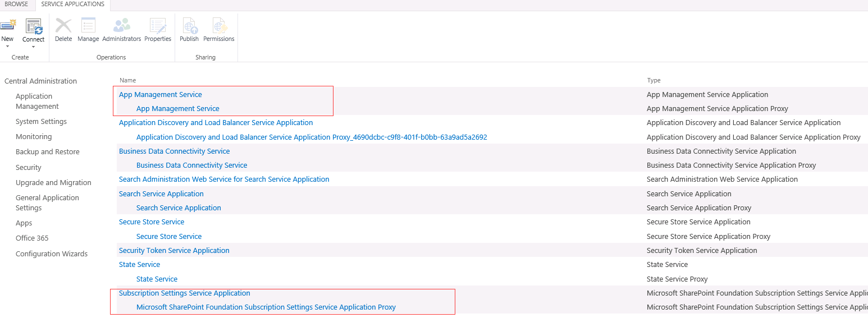Open Apps in sidebar

click(24, 223)
